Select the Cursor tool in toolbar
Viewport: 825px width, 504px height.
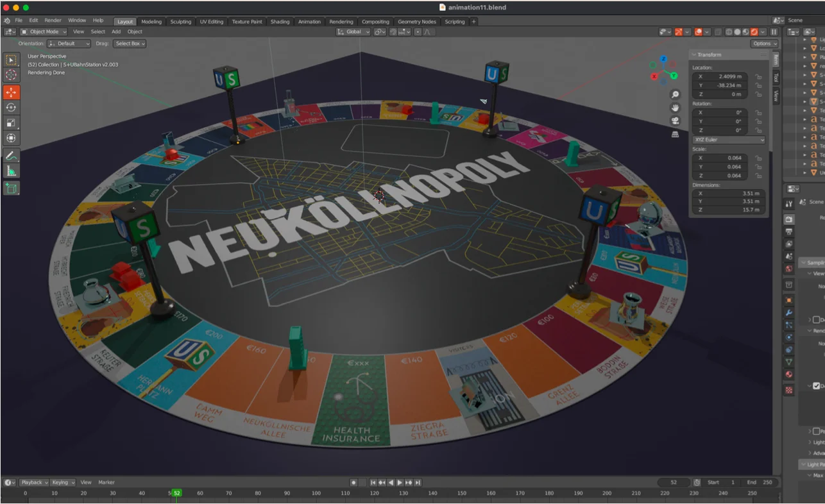11,75
